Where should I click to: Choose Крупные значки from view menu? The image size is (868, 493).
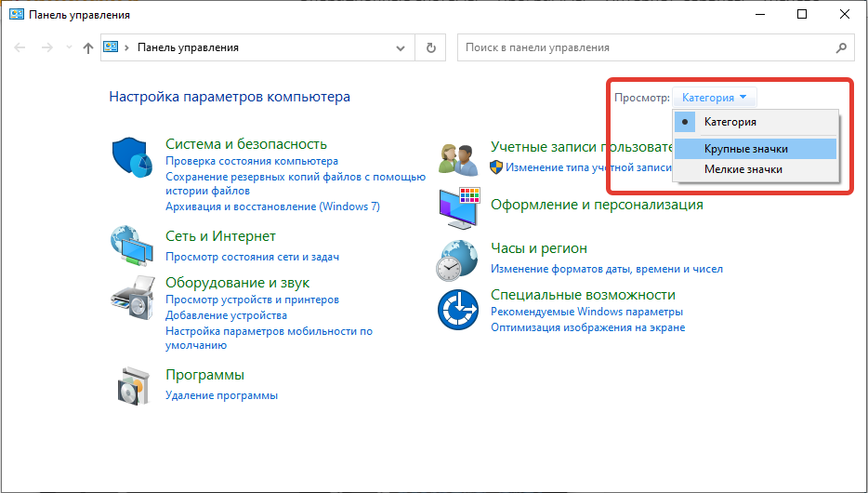[745, 149]
